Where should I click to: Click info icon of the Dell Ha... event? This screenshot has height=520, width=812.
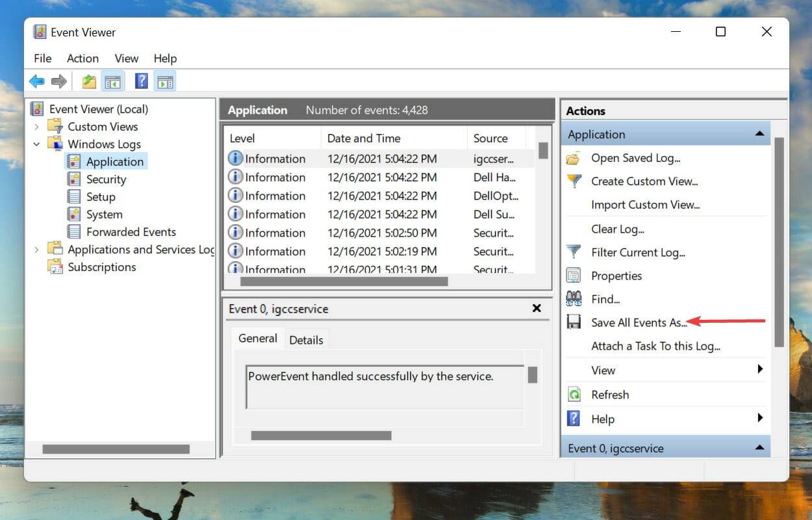click(x=235, y=177)
